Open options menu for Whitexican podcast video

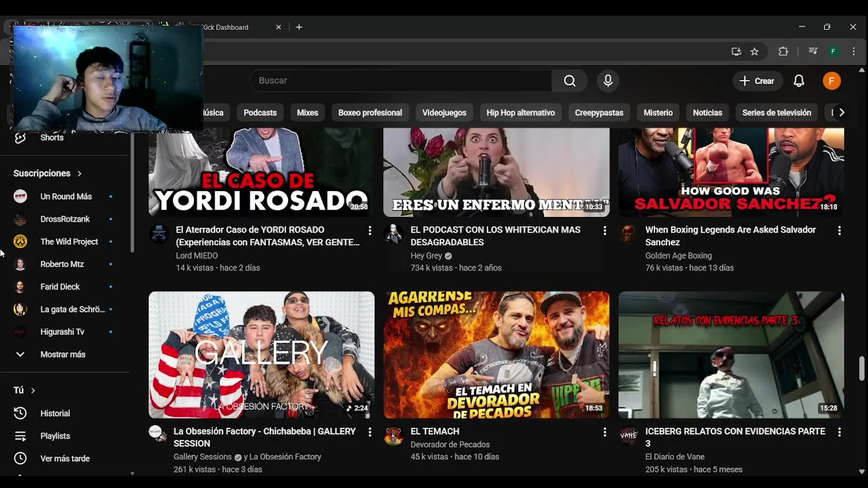[604, 230]
